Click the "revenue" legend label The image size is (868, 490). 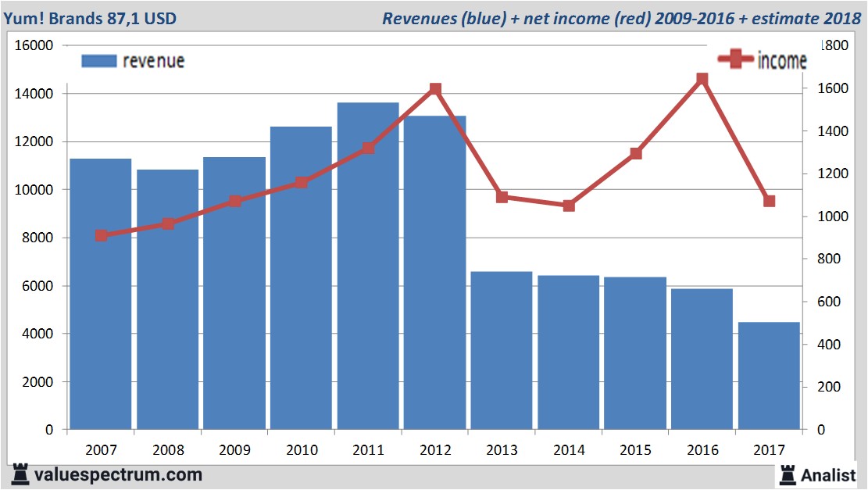153,61
